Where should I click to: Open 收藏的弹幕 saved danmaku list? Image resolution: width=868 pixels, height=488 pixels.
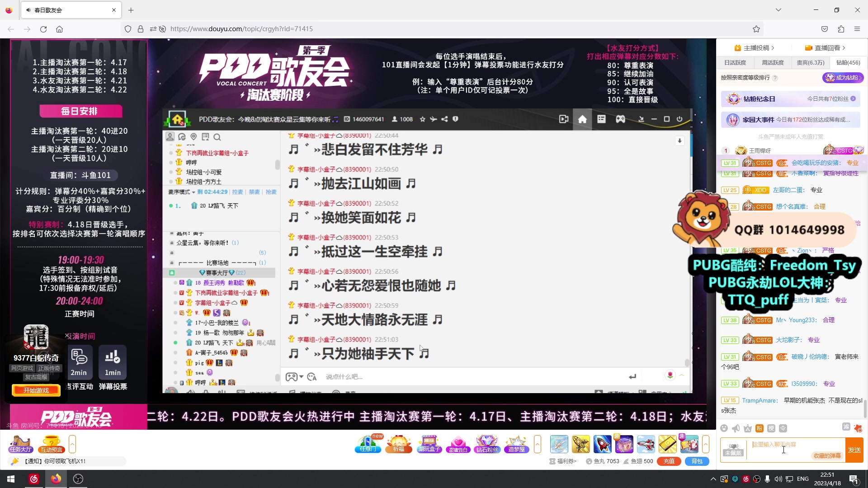pyautogui.click(x=827, y=456)
